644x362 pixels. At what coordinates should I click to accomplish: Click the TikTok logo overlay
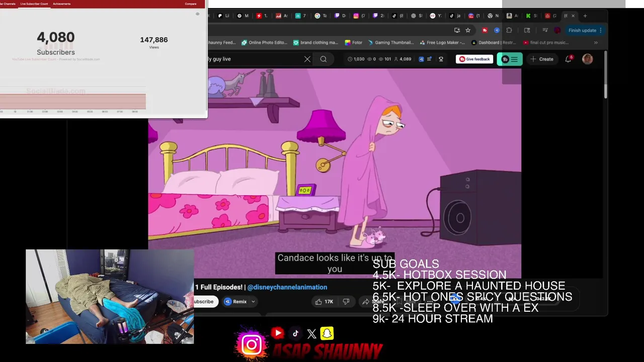point(295,333)
